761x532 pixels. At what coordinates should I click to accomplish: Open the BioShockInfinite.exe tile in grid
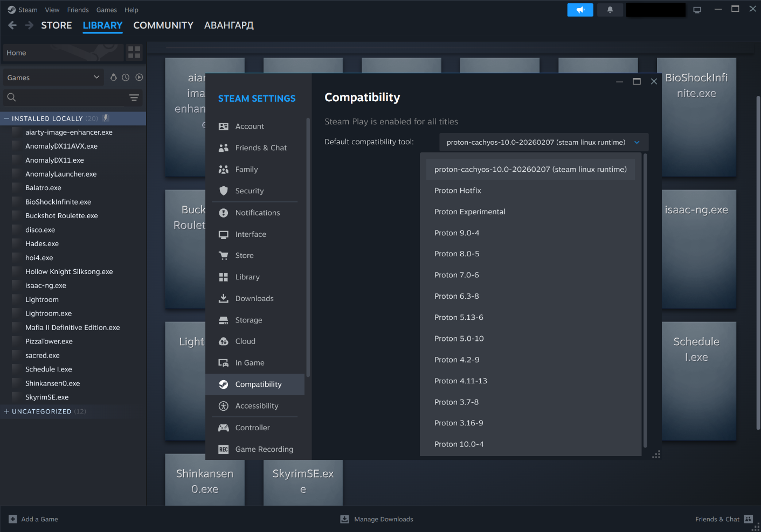697,117
